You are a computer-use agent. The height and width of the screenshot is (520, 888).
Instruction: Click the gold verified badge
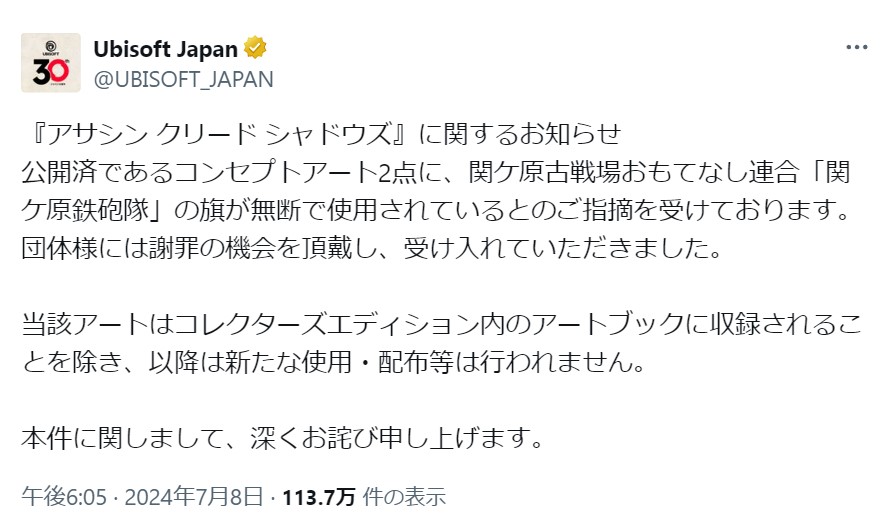(x=255, y=48)
